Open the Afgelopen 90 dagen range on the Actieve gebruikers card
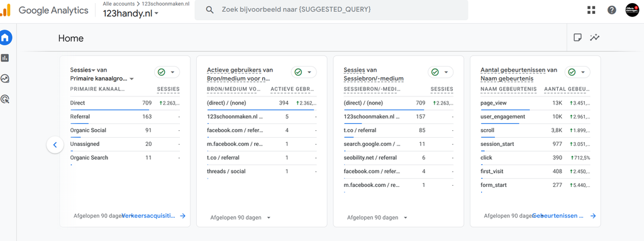The width and height of the screenshot is (644, 241). [x=240, y=218]
